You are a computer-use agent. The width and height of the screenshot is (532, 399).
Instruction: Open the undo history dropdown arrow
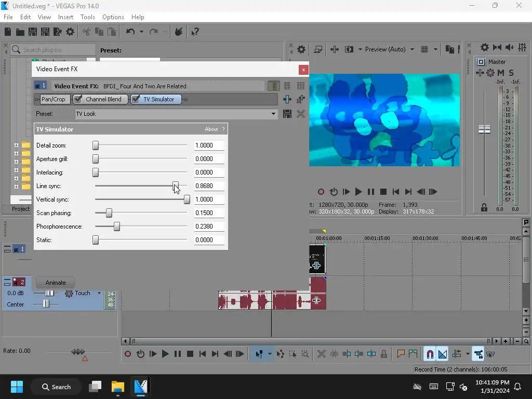[141, 32]
